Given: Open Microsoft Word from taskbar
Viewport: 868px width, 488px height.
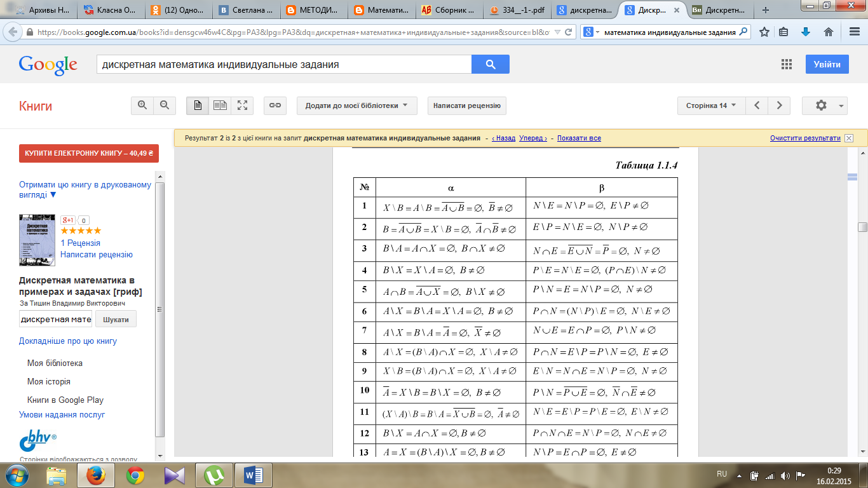Looking at the screenshot, I should [x=252, y=475].
